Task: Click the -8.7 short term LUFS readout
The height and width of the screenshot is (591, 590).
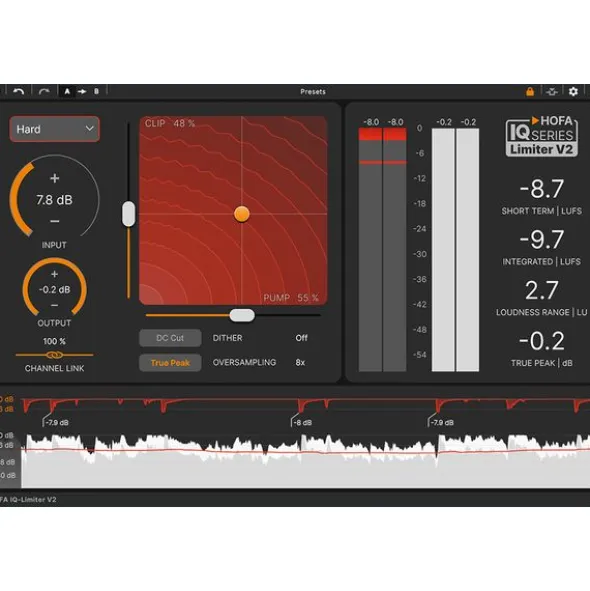Action: tap(542, 188)
